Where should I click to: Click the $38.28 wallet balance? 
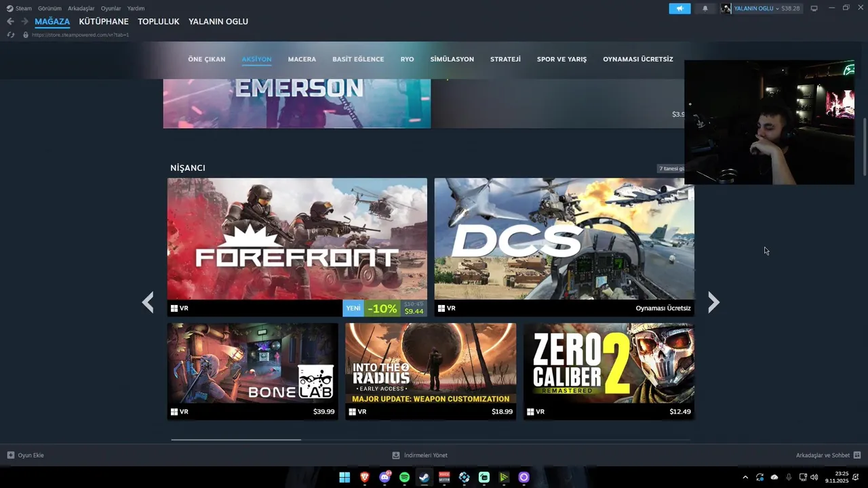pyautogui.click(x=791, y=8)
